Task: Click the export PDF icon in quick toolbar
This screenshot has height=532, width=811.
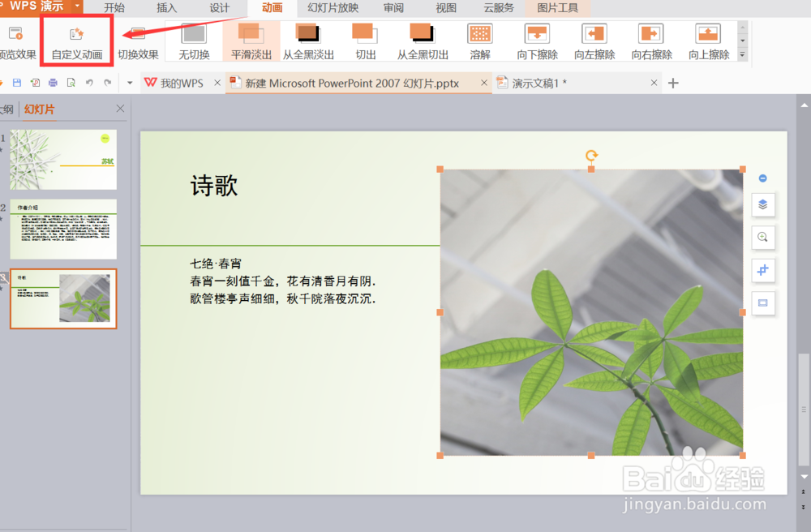Action: tap(35, 83)
